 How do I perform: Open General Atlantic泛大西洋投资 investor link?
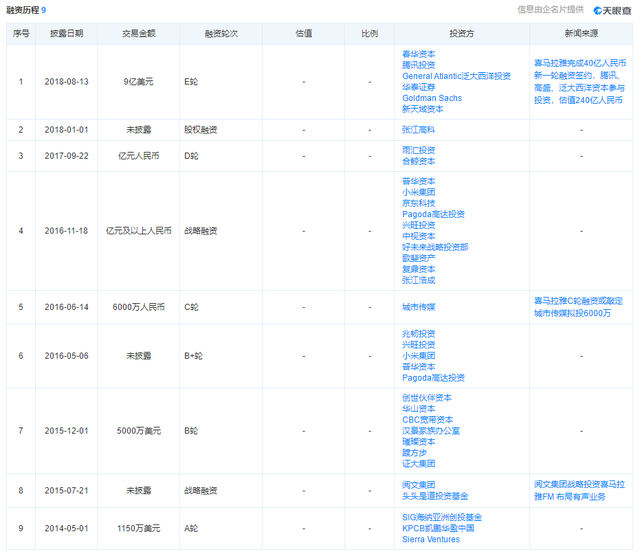click(x=456, y=76)
